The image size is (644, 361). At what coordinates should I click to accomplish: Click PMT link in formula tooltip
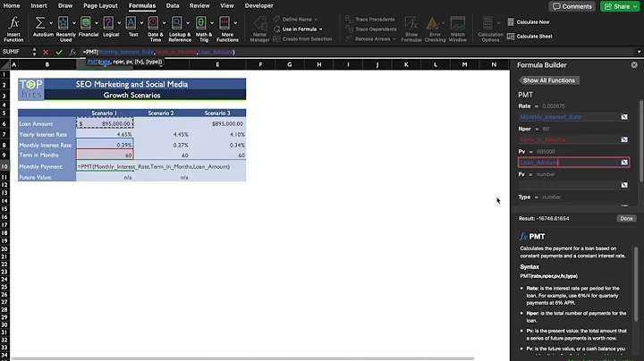(x=92, y=62)
